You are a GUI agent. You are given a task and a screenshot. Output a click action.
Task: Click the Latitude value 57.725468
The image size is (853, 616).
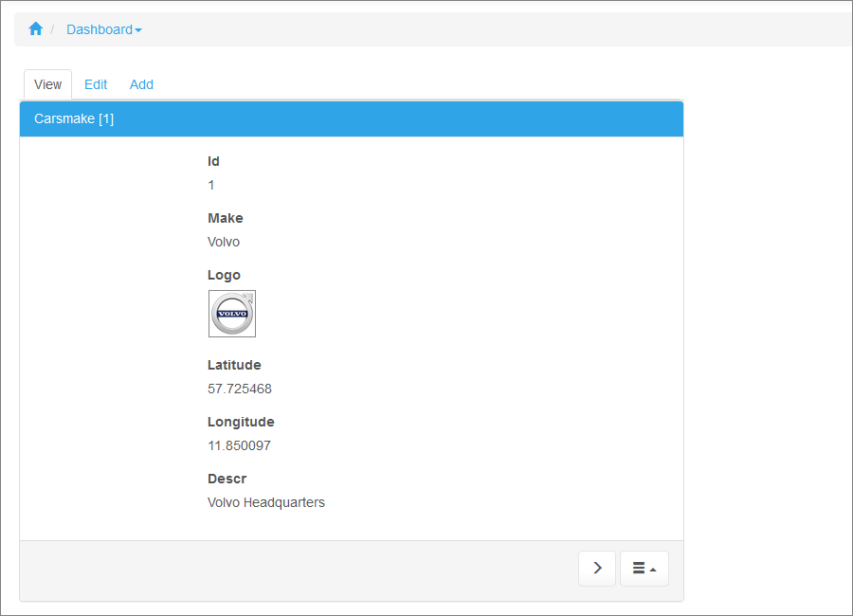pyautogui.click(x=239, y=389)
